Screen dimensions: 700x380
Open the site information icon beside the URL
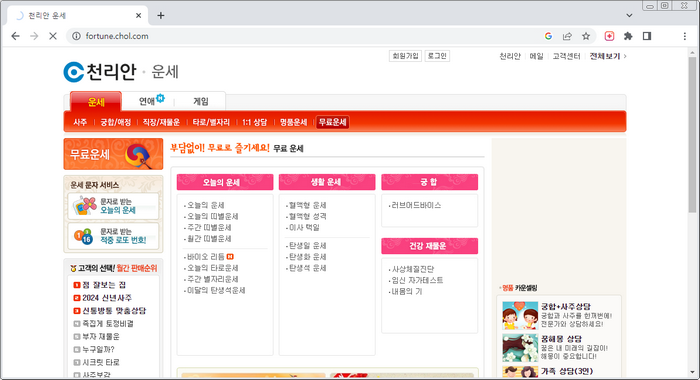(76, 36)
